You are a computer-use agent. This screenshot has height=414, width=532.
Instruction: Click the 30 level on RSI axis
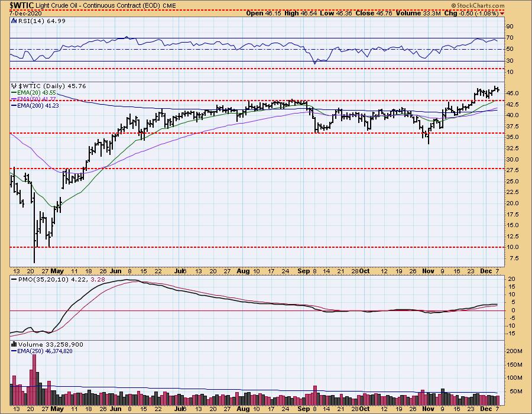coord(510,61)
